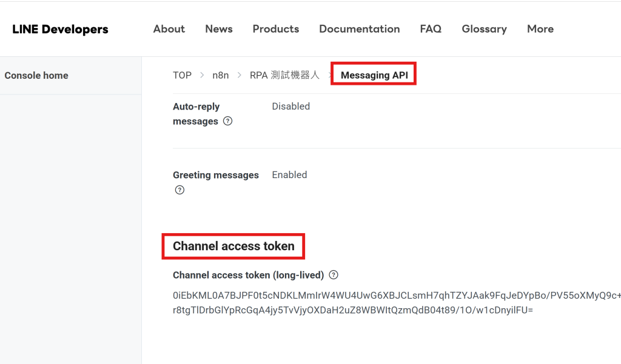621x364 pixels.
Task: Click the help icon beside Channel access token (long-lived)
Action: point(334,275)
